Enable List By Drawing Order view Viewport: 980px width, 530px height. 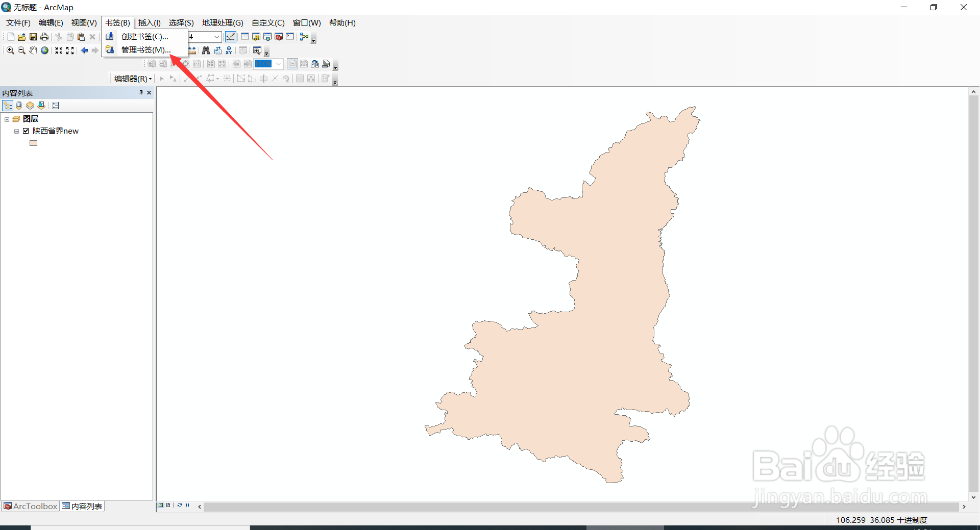click(x=7, y=105)
